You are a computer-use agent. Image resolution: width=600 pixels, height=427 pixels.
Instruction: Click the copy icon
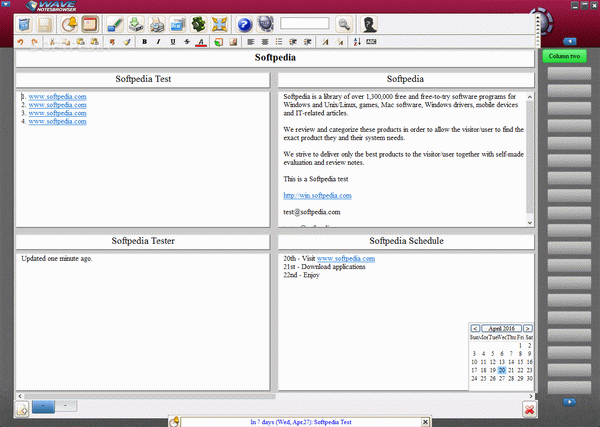tap(66, 42)
